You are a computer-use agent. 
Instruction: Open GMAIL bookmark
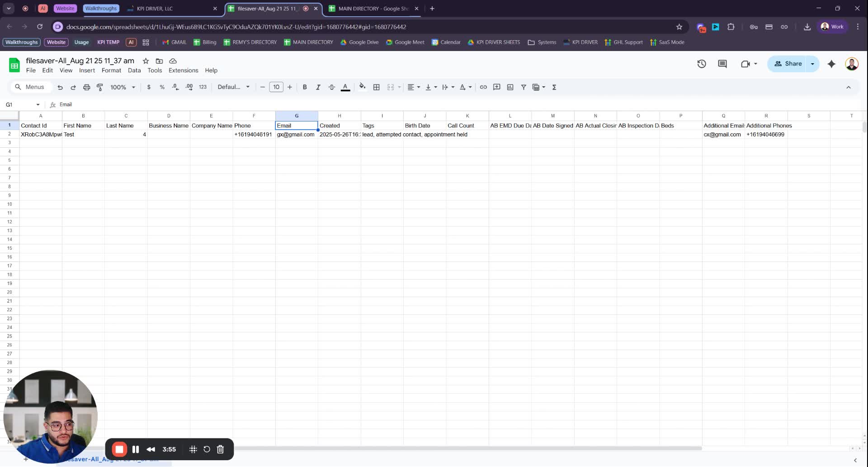coord(175,42)
